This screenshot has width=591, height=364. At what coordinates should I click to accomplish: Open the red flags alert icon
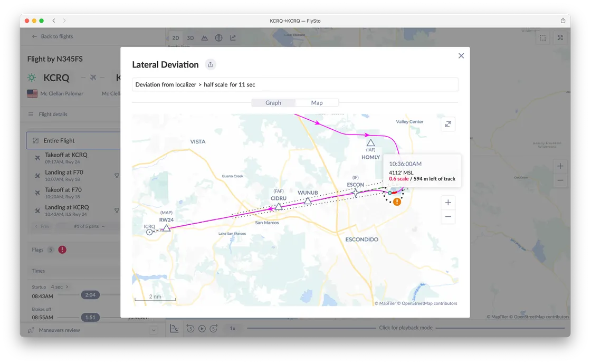pyautogui.click(x=62, y=250)
